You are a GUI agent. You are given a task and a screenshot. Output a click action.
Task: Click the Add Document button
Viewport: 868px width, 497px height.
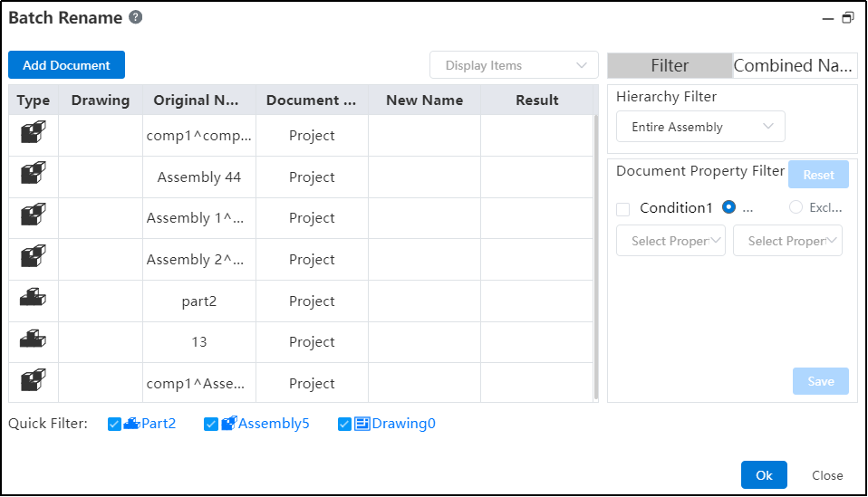point(66,65)
